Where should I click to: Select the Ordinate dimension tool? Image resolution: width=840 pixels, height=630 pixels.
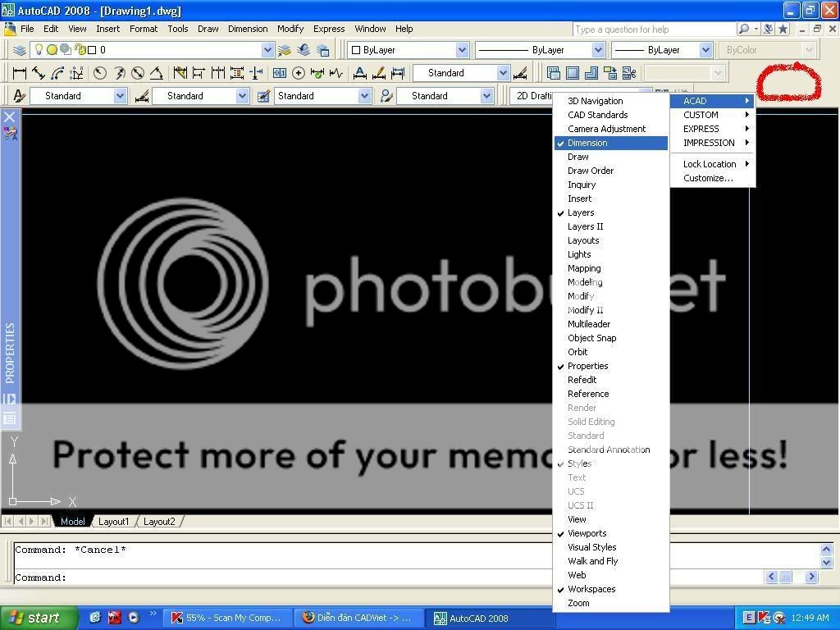point(76,73)
